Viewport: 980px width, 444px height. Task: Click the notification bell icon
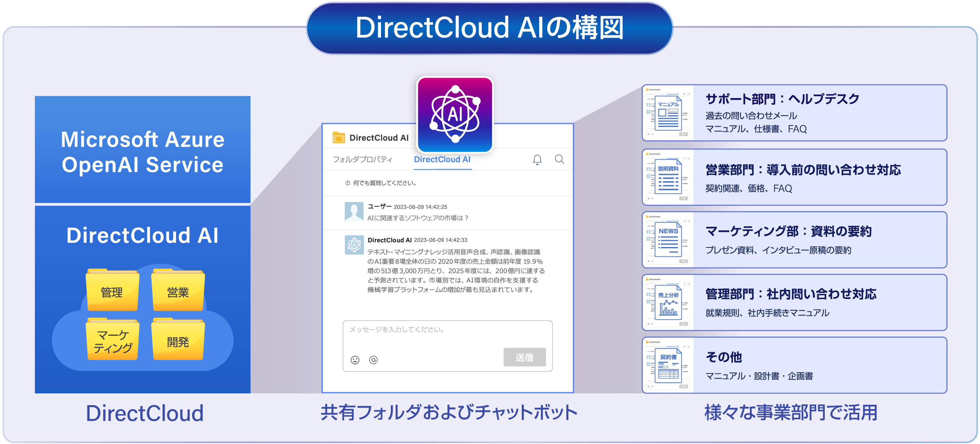537,159
